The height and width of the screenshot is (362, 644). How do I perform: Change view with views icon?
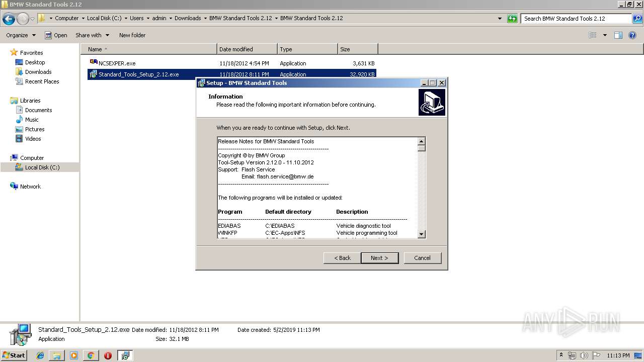[593, 35]
